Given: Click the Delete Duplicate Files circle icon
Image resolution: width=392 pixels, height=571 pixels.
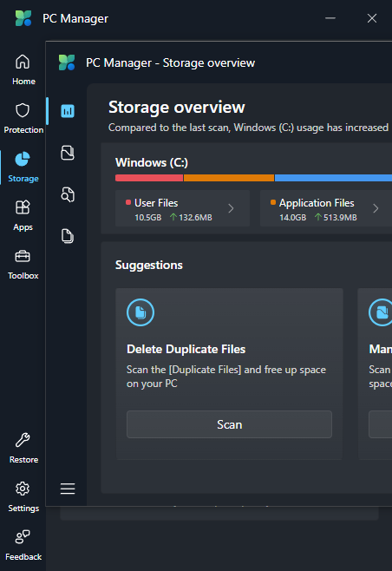Looking at the screenshot, I should pos(140,312).
